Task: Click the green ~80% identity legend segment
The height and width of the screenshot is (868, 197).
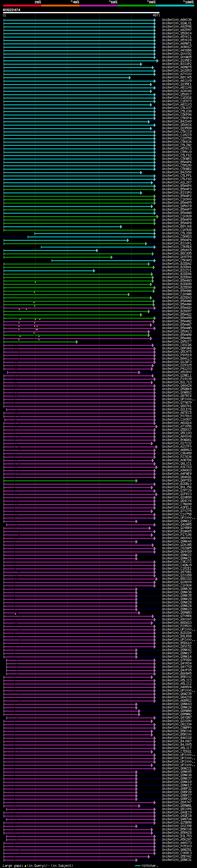Action: pos(137,6)
